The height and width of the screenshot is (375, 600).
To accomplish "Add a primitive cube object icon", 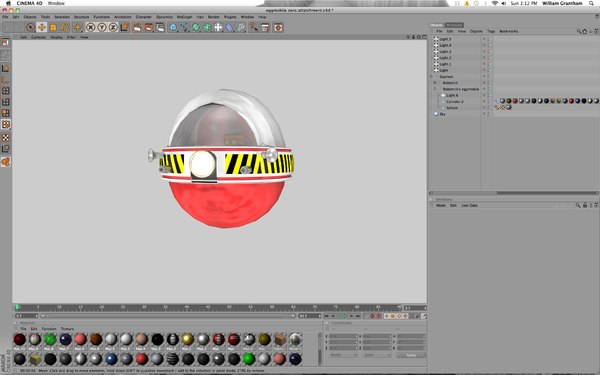I will (x=173, y=27).
